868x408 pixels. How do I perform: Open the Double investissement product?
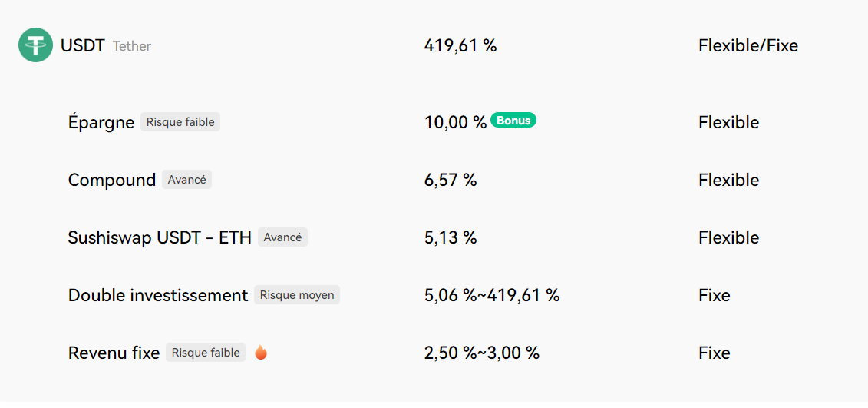pyautogui.click(x=434, y=295)
